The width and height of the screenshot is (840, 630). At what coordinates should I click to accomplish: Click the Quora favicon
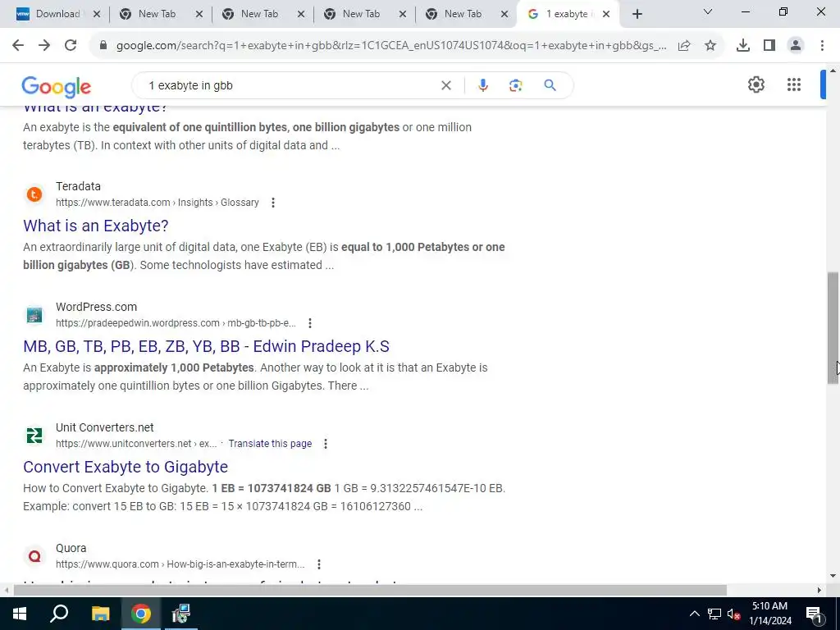click(x=34, y=555)
